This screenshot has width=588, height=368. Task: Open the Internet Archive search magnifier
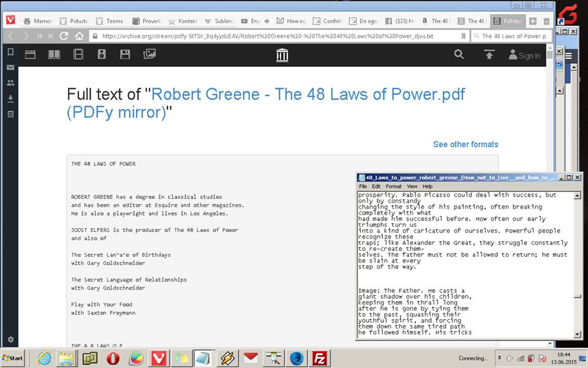pyautogui.click(x=459, y=55)
